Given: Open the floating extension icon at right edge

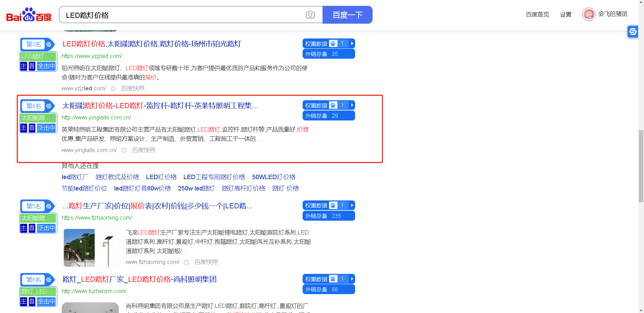Looking at the screenshot, I should [633, 32].
